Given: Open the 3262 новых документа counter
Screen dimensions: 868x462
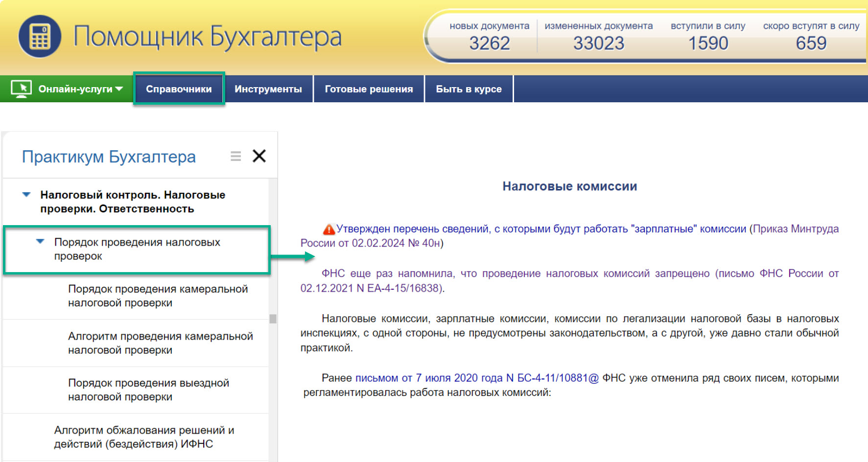Looking at the screenshot, I should tap(489, 37).
